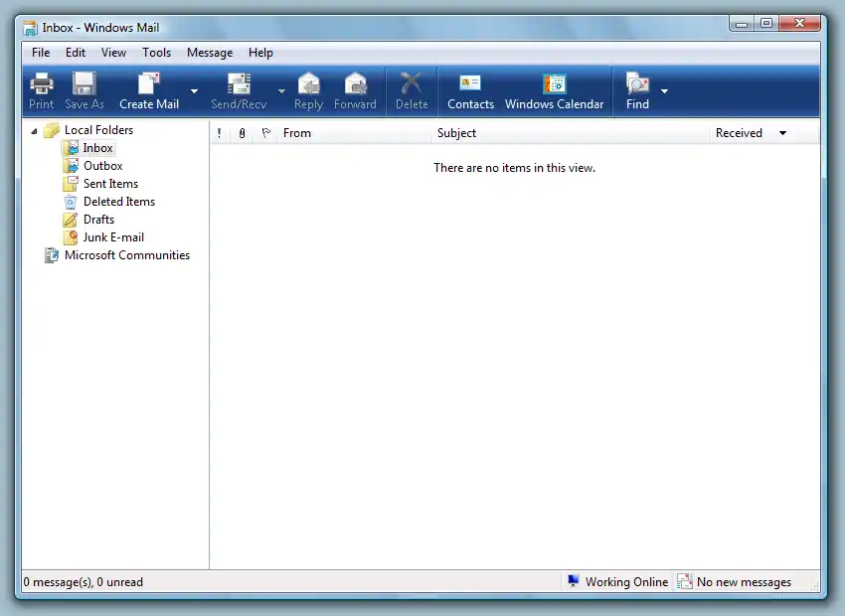Select Microsoft Communities in folder tree
This screenshot has height=616, width=845.
pos(126,255)
